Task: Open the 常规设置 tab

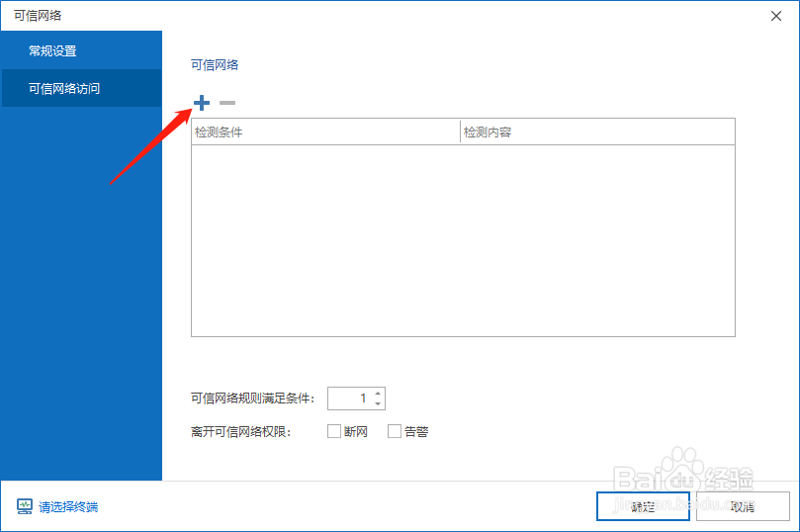Action: 82,50
